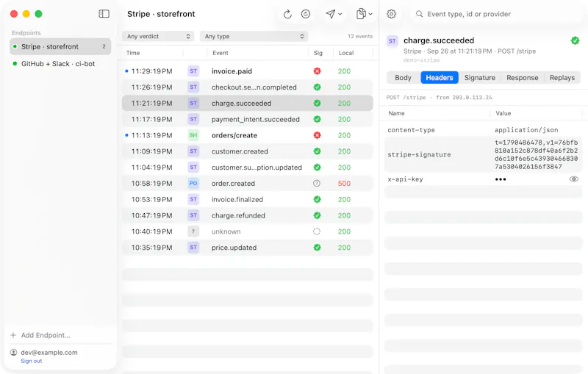Select the charge.succeeded event row

coord(248,103)
